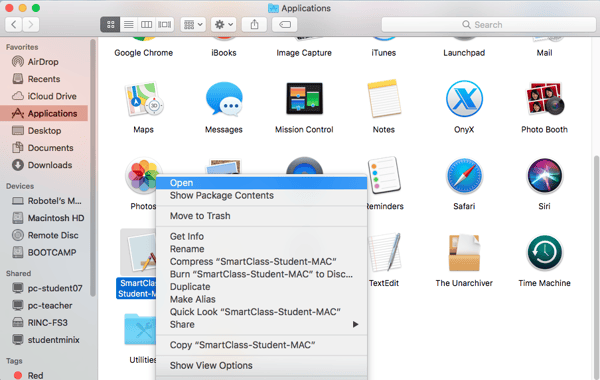The width and height of the screenshot is (600, 380).
Task: Select the BOOTCAMP volume in sidebar
Action: pos(44,252)
